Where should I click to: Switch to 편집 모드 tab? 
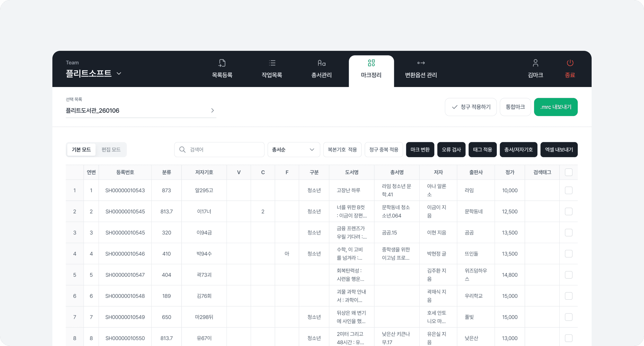tap(111, 150)
